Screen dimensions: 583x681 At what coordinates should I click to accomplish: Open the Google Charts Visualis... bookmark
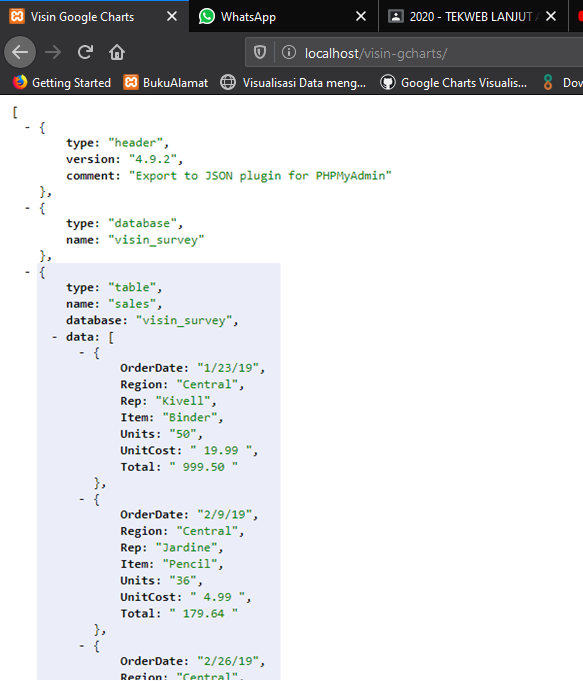(454, 83)
